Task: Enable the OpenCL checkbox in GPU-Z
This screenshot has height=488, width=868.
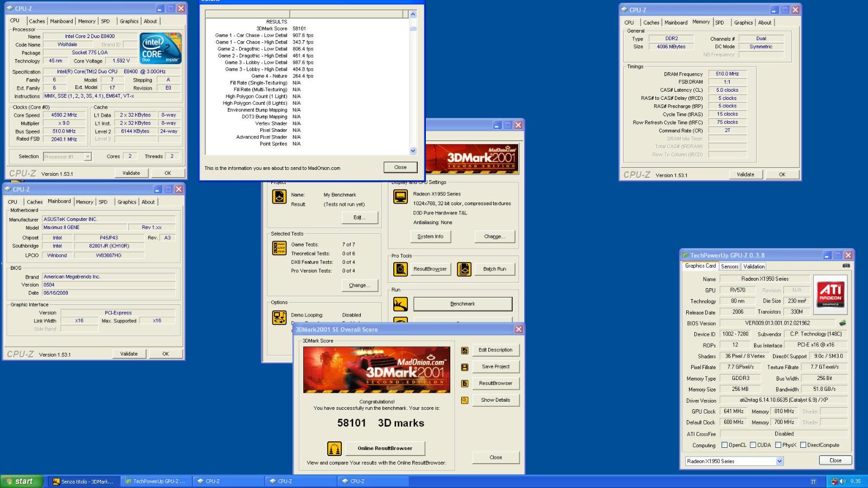Action: 724,445
